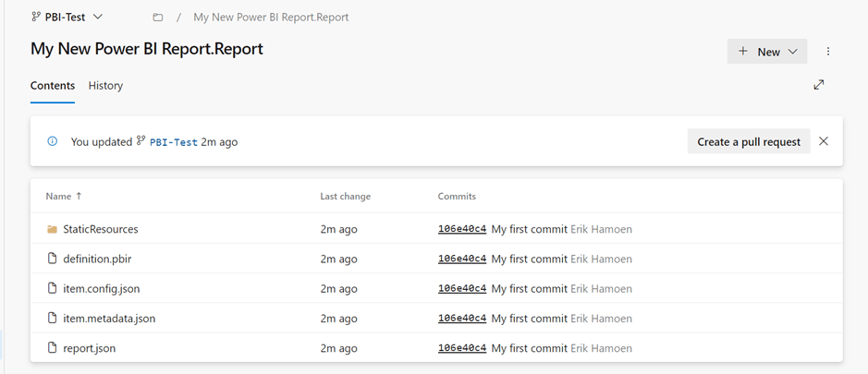Open the PBI-Test branch link in banner
868x374 pixels.
pos(173,142)
